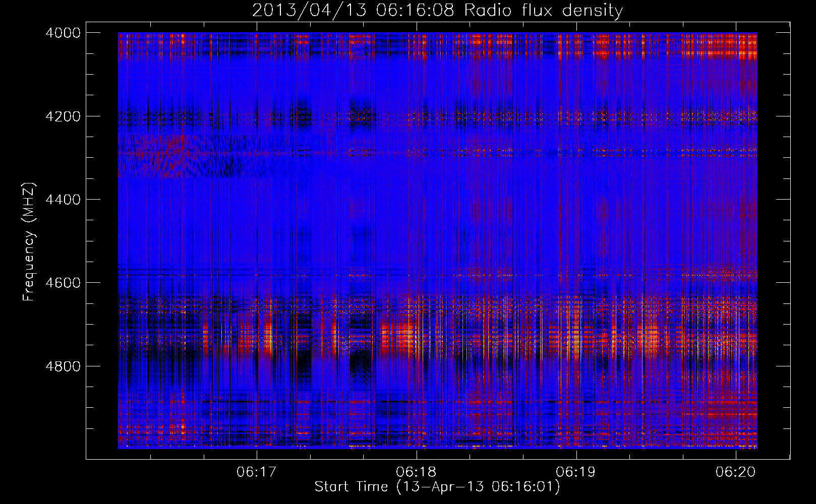This screenshot has width=816, height=504.
Task: Select the 4600 frequency axis label
Action: (63, 283)
